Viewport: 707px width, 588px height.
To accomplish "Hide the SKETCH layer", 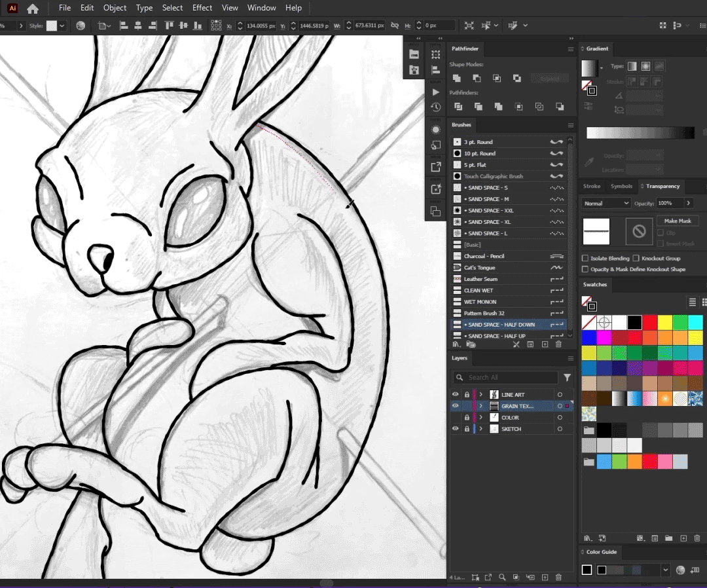I will (x=456, y=429).
